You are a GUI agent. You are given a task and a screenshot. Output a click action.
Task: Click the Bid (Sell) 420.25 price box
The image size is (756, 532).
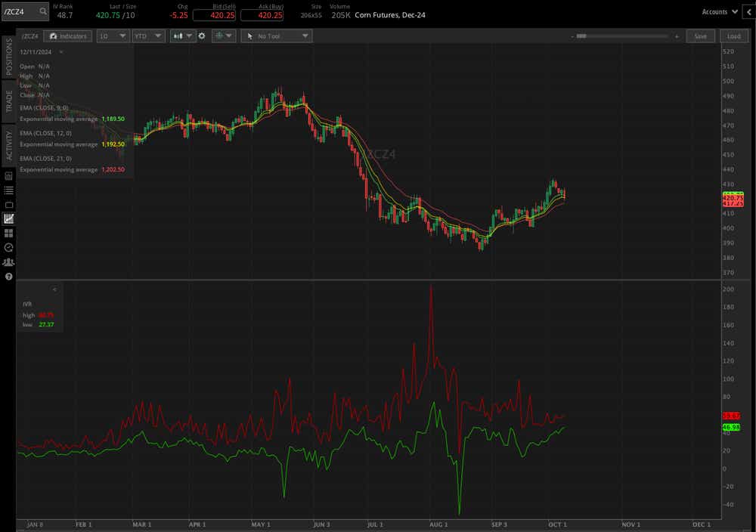pos(214,15)
